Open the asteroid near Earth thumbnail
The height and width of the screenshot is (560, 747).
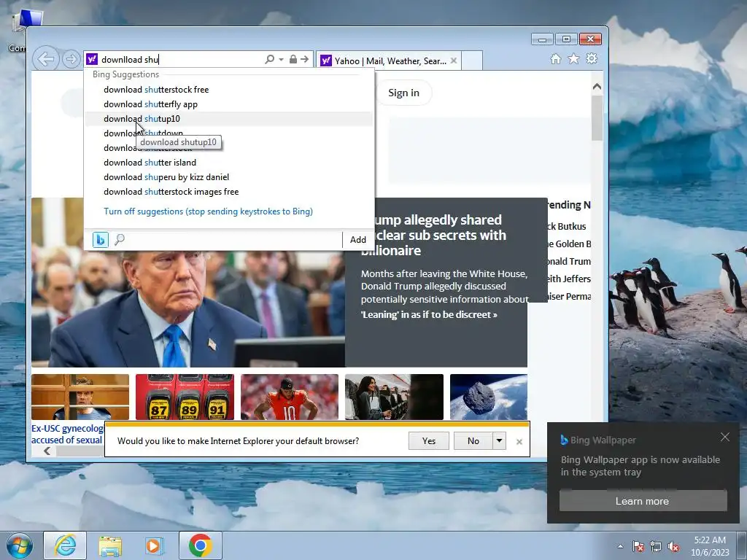[489, 397]
